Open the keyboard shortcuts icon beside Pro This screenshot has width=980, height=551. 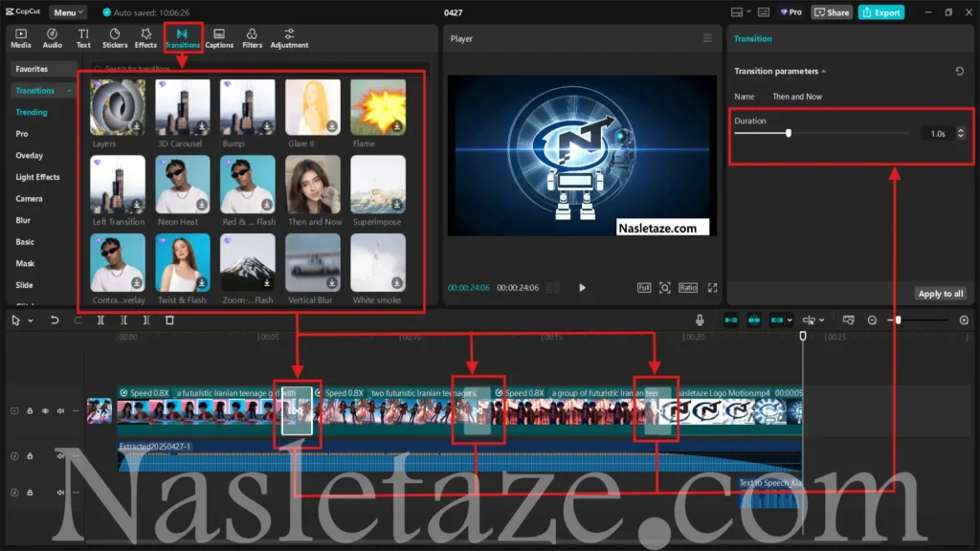tap(764, 11)
